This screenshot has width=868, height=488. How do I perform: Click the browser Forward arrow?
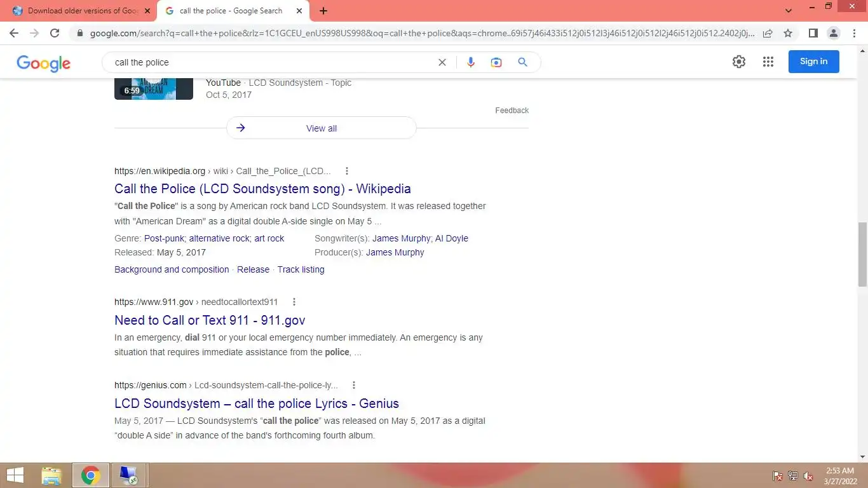click(34, 33)
